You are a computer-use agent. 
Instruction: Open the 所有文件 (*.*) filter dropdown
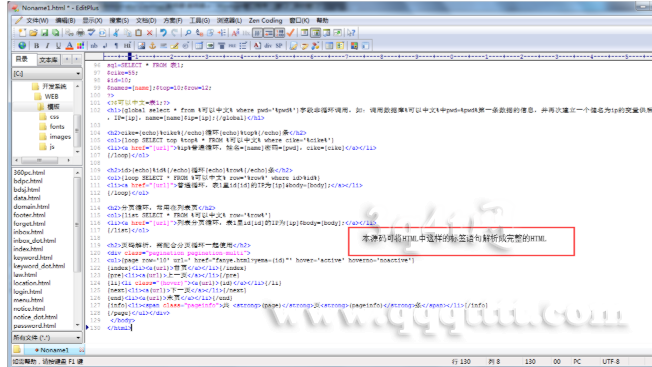tap(47, 337)
